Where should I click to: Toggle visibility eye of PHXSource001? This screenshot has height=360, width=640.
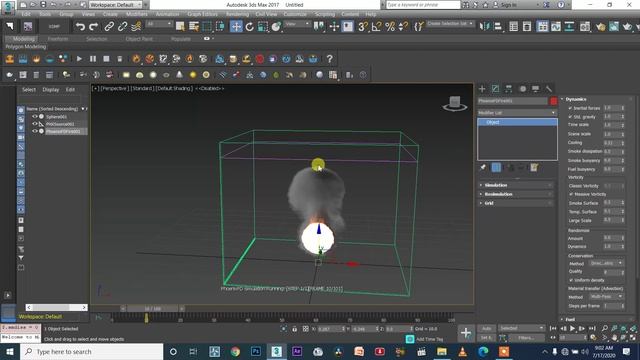[35, 124]
